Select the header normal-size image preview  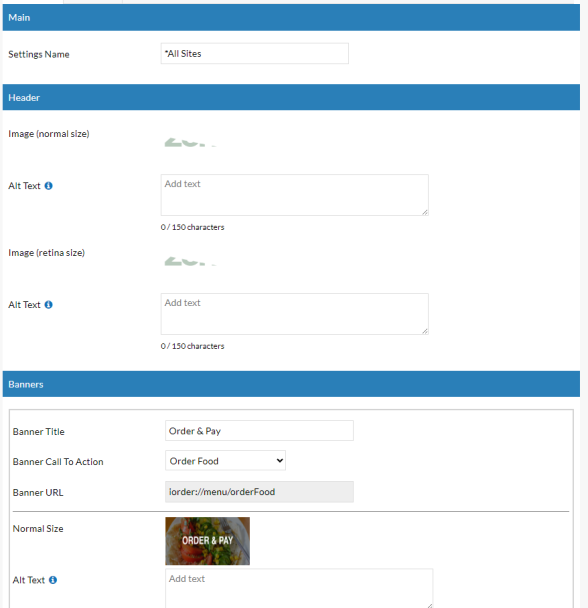pos(190,142)
